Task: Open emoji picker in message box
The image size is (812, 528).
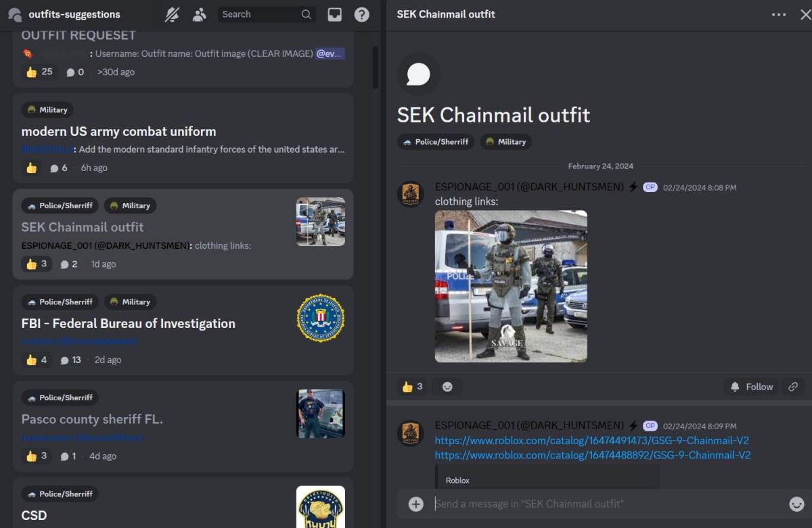Action: point(796,504)
